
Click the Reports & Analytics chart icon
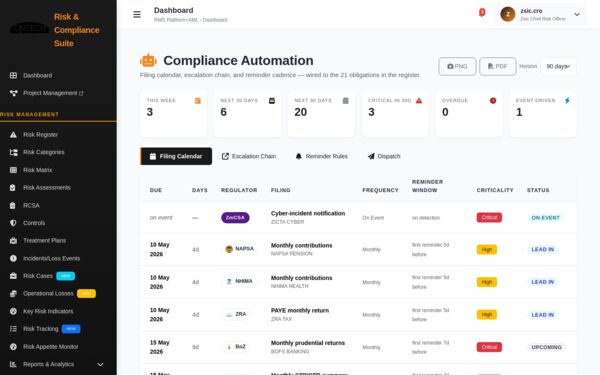click(13, 364)
